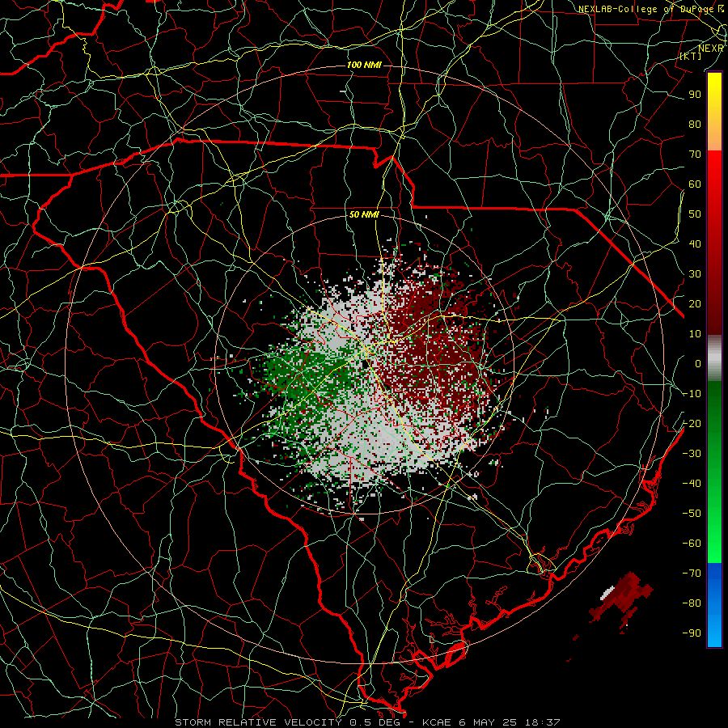
Task: Click the -70 value on velocity scale
Action: (692, 574)
